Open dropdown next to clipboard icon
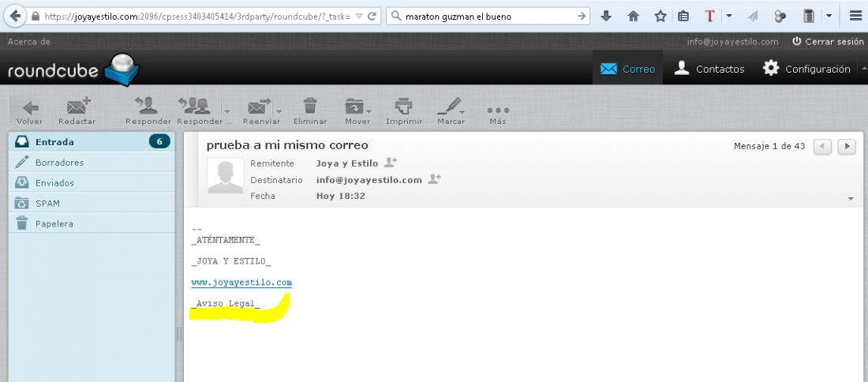 pos(829,17)
